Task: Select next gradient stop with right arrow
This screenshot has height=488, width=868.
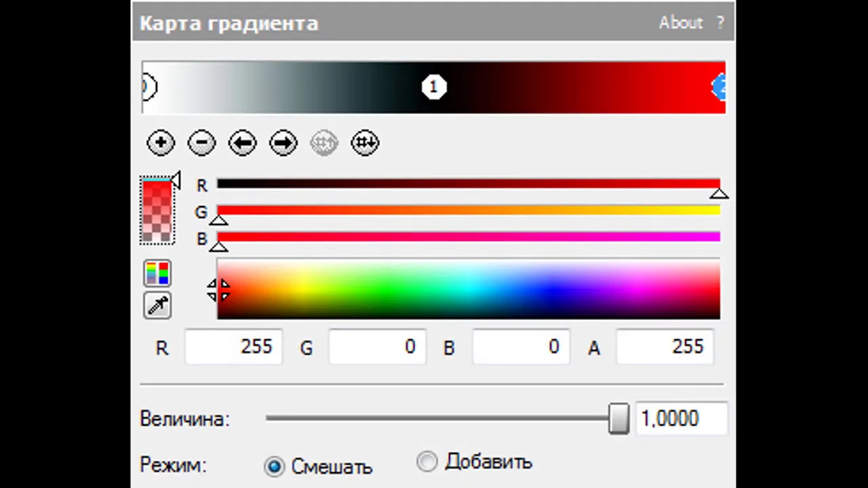Action: (x=283, y=143)
